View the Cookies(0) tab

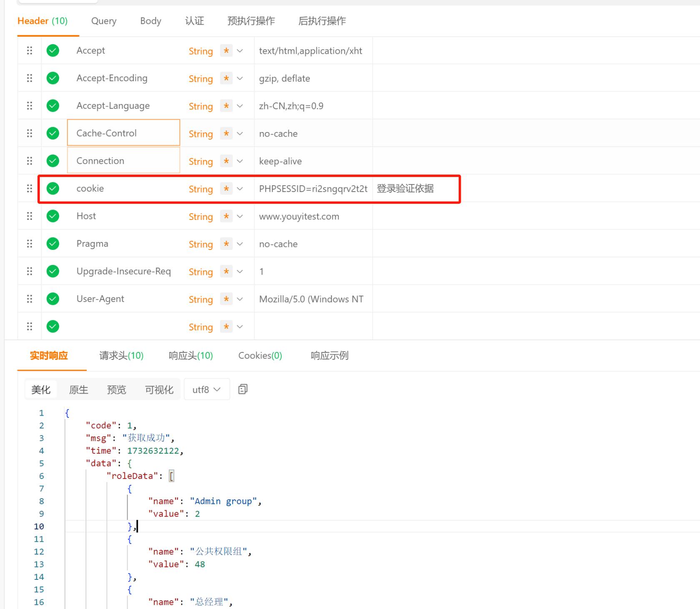(x=260, y=355)
